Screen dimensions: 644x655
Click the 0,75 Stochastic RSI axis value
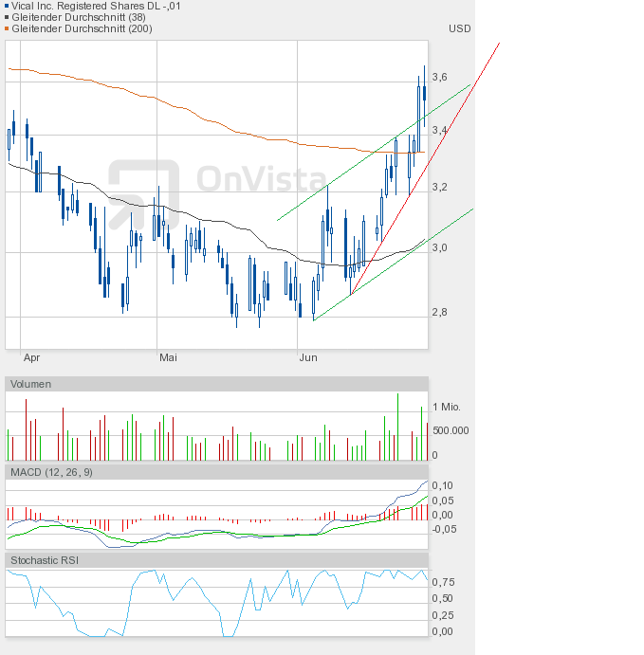click(443, 582)
